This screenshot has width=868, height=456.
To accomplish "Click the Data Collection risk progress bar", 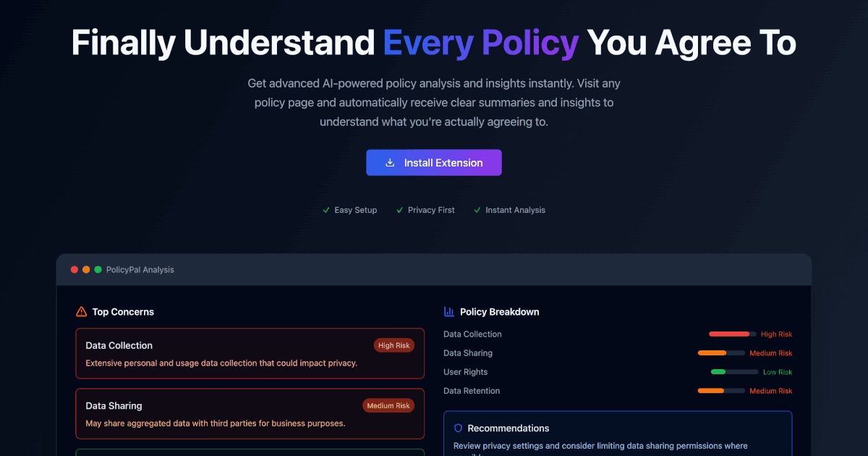I will click(x=731, y=334).
